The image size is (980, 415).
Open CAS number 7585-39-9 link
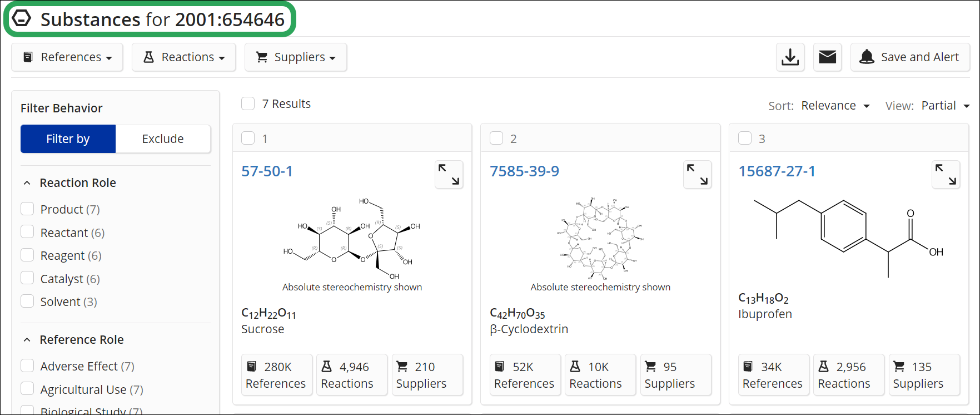(524, 171)
